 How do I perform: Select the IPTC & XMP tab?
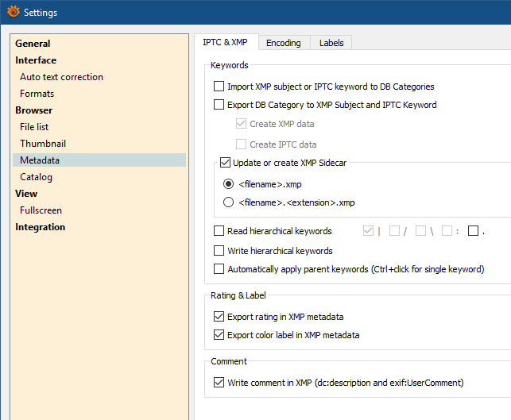click(224, 42)
